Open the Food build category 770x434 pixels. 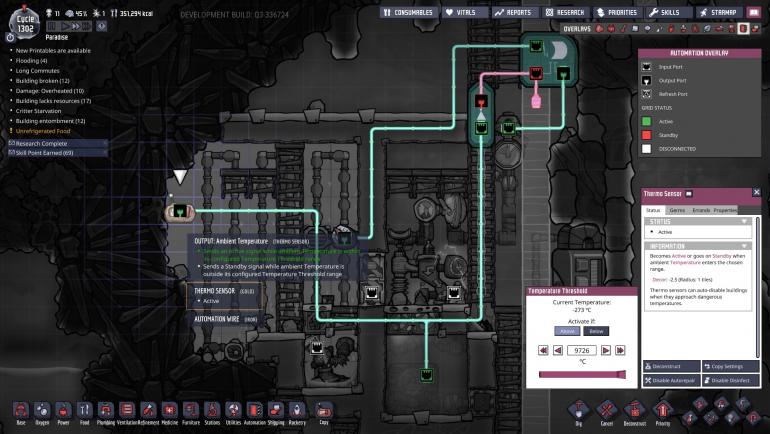click(84, 413)
